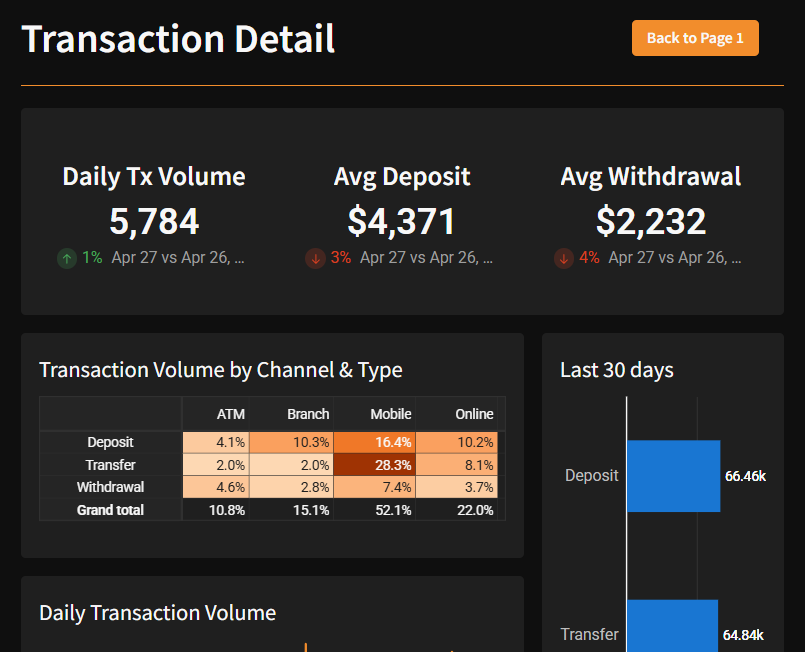
Task: Click the blue Transfer bar in chart
Action: (x=672, y=626)
